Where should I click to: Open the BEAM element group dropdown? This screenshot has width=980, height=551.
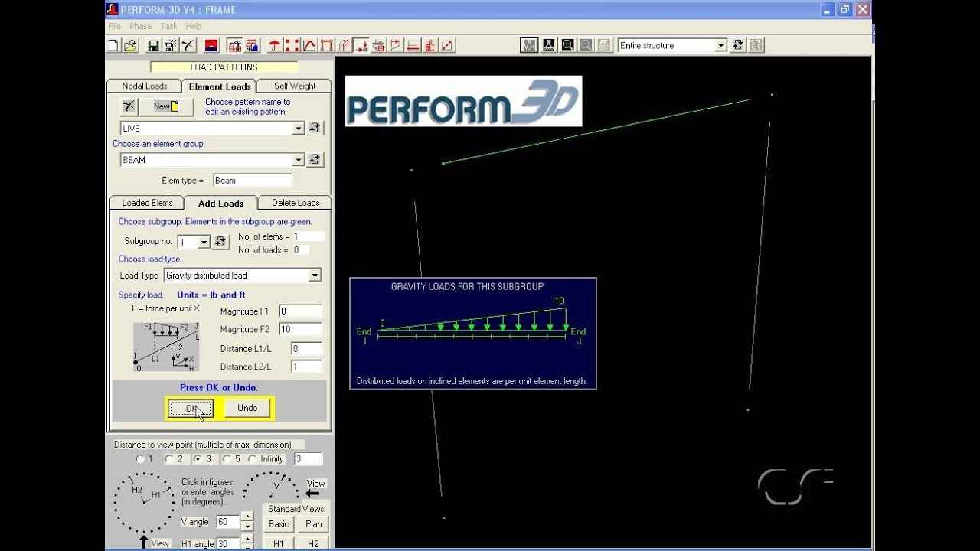tap(299, 160)
